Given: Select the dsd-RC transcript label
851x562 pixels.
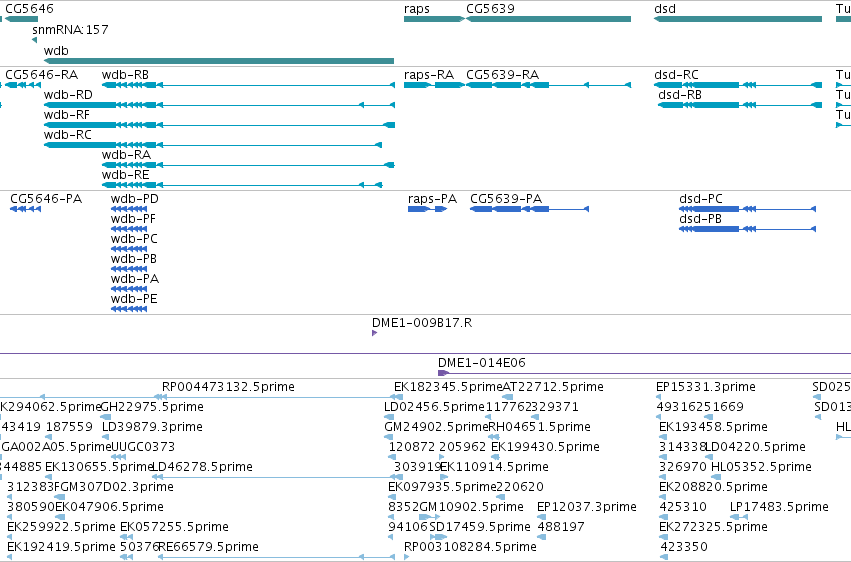Looking at the screenshot, I should [x=676, y=75].
